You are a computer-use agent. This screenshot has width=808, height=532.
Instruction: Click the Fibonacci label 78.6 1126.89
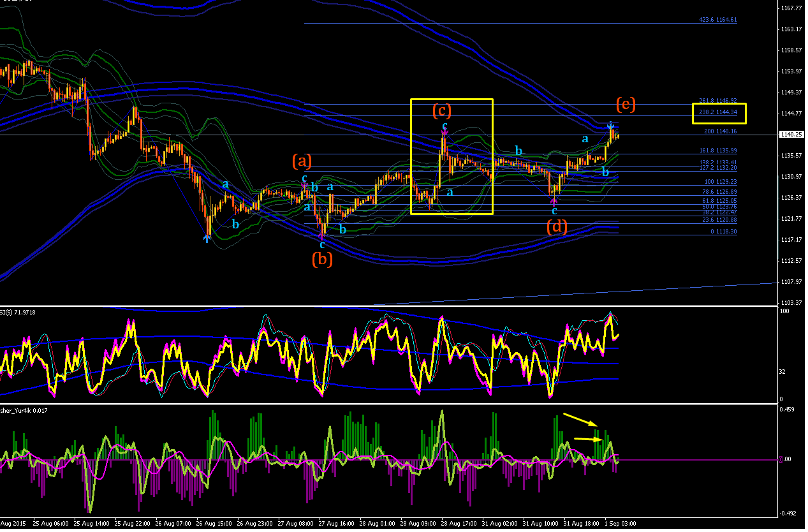[x=719, y=192]
